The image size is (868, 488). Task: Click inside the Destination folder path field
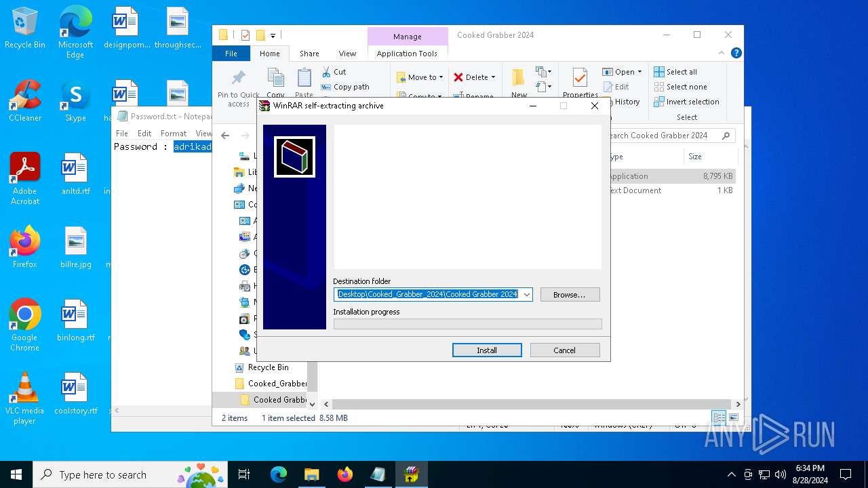(x=427, y=294)
